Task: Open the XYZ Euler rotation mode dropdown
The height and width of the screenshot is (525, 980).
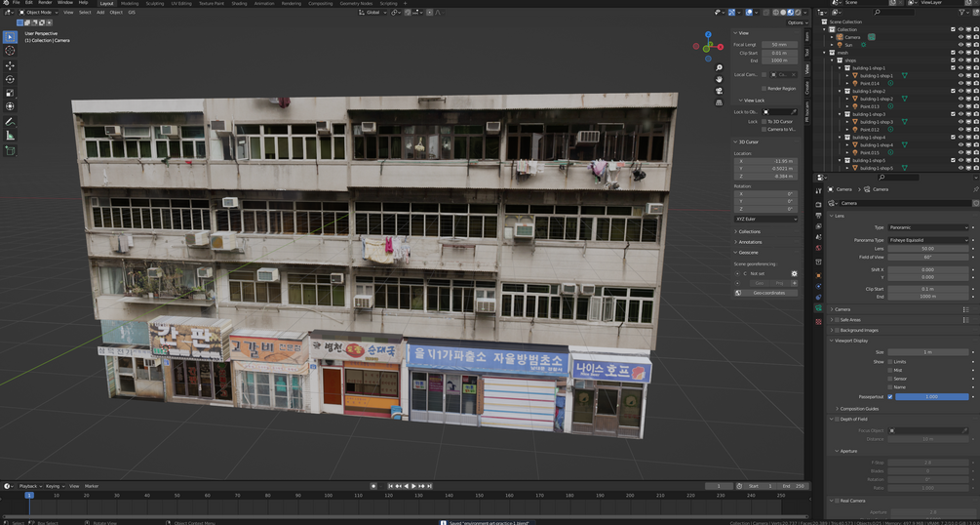Action: coord(765,220)
